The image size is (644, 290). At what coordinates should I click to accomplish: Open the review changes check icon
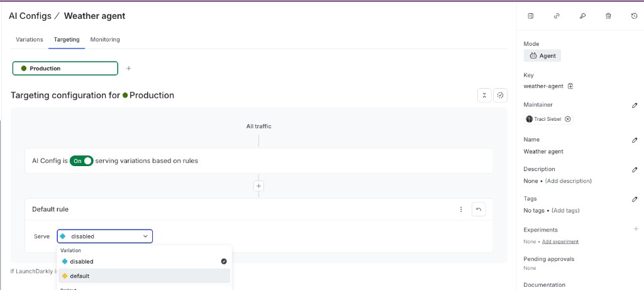(x=500, y=95)
